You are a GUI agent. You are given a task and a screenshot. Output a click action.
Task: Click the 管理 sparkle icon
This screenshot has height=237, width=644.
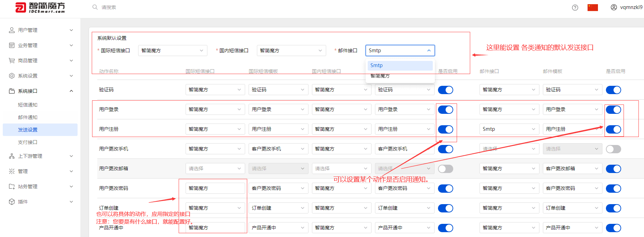(x=12, y=171)
